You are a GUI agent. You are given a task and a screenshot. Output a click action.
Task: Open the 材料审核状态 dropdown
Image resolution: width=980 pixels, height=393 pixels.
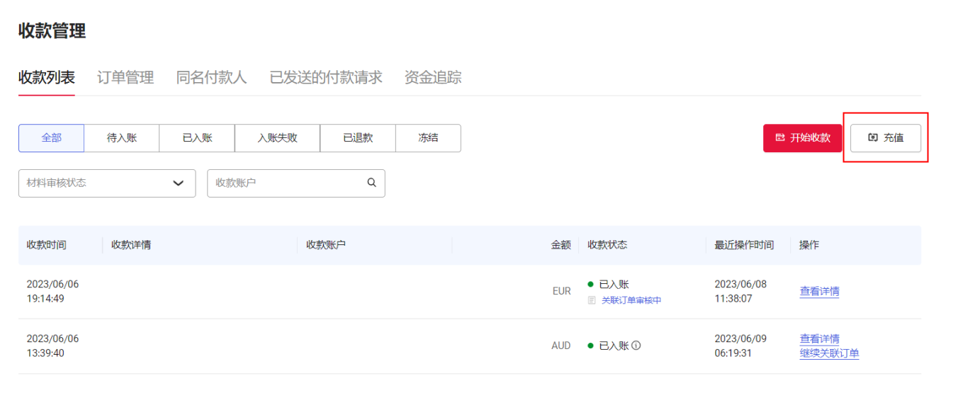pos(107,183)
